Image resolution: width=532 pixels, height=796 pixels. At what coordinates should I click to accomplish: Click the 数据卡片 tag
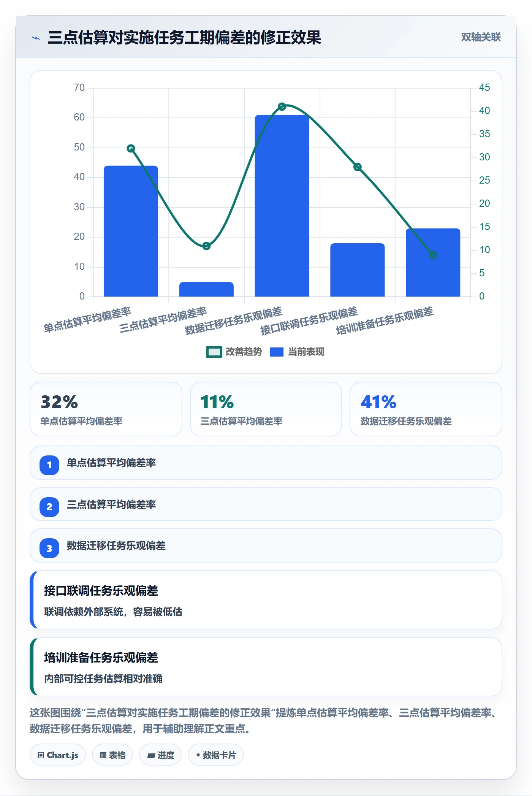216,755
